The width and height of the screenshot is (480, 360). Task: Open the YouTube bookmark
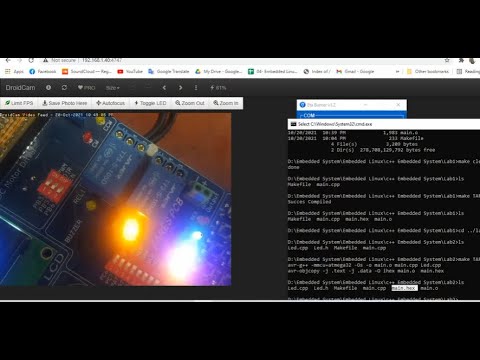pos(130,72)
